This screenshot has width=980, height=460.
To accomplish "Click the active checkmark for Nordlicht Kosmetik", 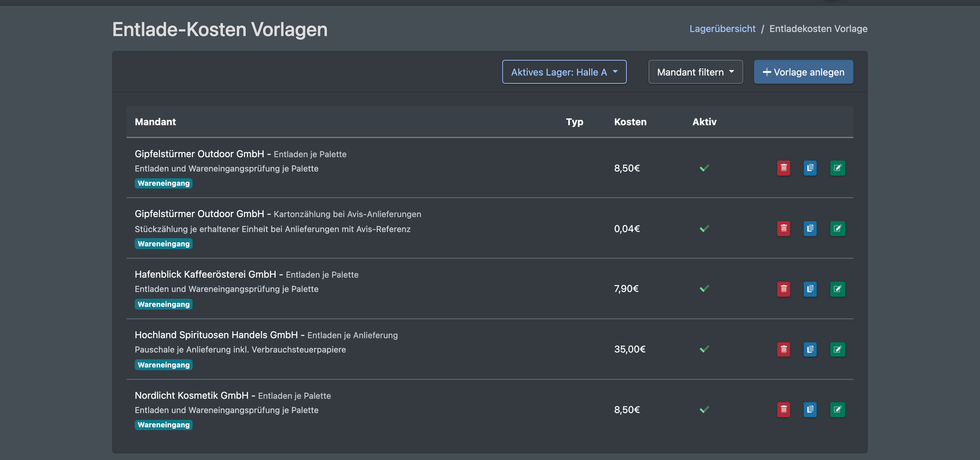I will [x=704, y=410].
